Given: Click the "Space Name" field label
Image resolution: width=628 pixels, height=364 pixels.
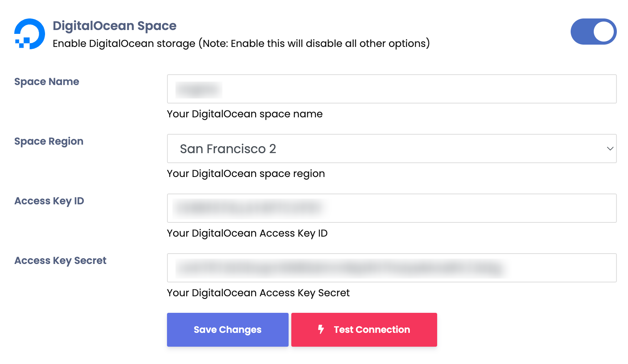Looking at the screenshot, I should click(47, 82).
